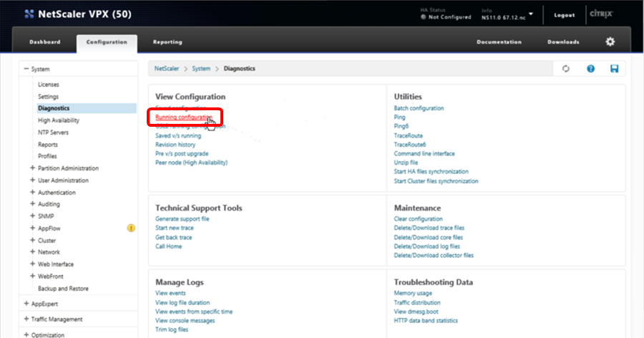
Task: Click the Unzip file link
Action: pyautogui.click(x=406, y=163)
